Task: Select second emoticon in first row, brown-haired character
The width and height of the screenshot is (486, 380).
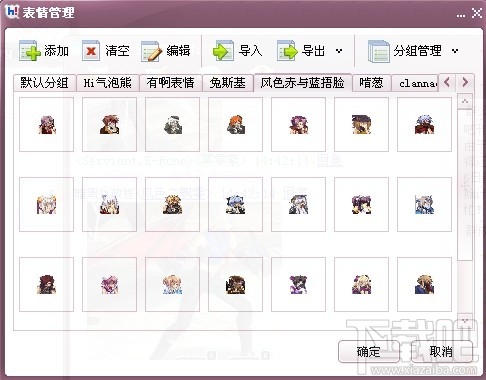Action: pyautogui.click(x=109, y=124)
